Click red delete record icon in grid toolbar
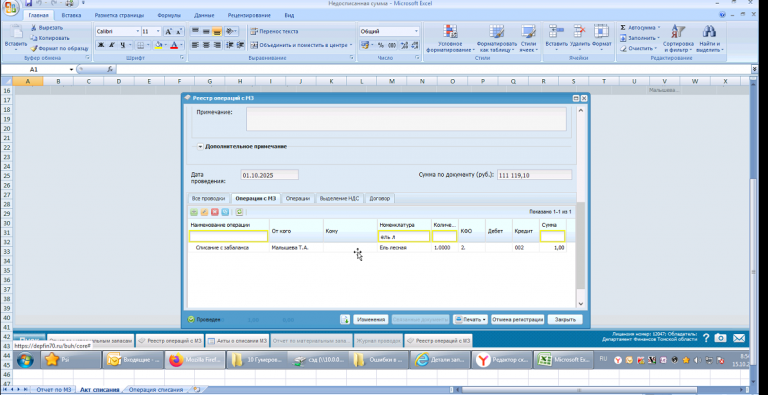Screen dimensions: 768x395 pos(215,212)
